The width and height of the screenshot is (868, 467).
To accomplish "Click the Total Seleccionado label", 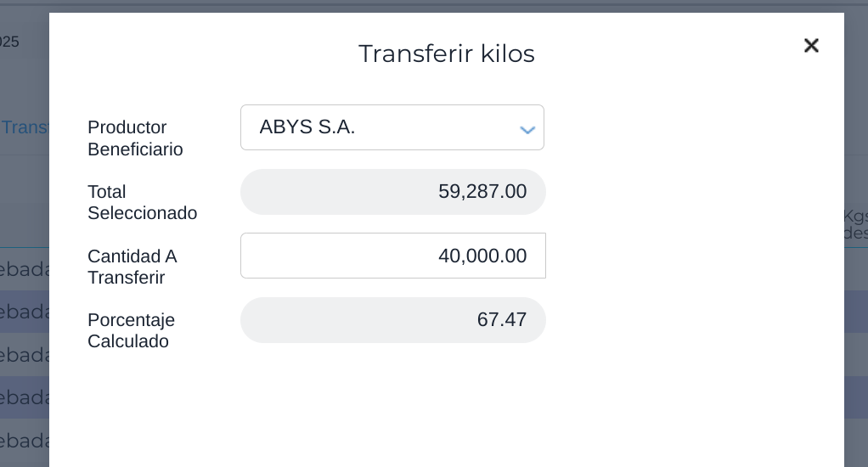I will 142,202.
